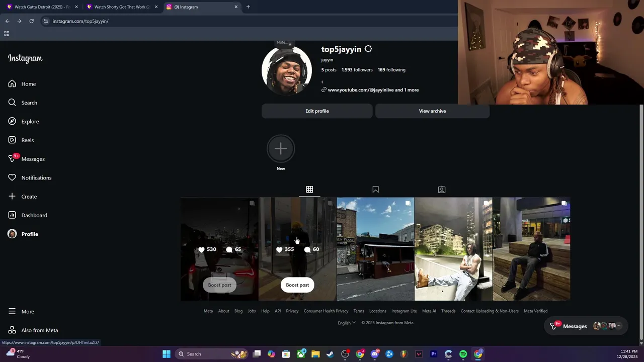Open the post of man by buildings
The width and height of the screenshot is (644, 362).
tap(453, 249)
